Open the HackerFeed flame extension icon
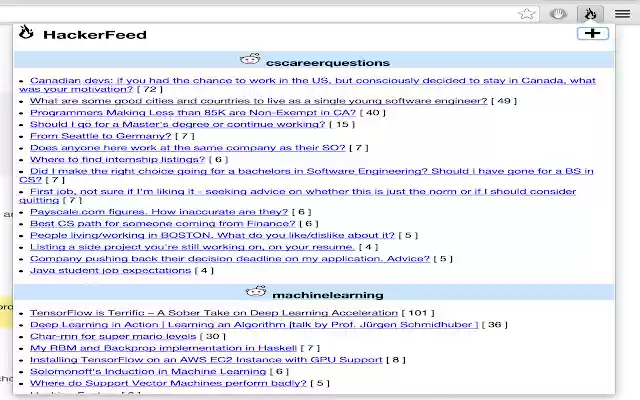The image size is (640, 400). point(590,14)
